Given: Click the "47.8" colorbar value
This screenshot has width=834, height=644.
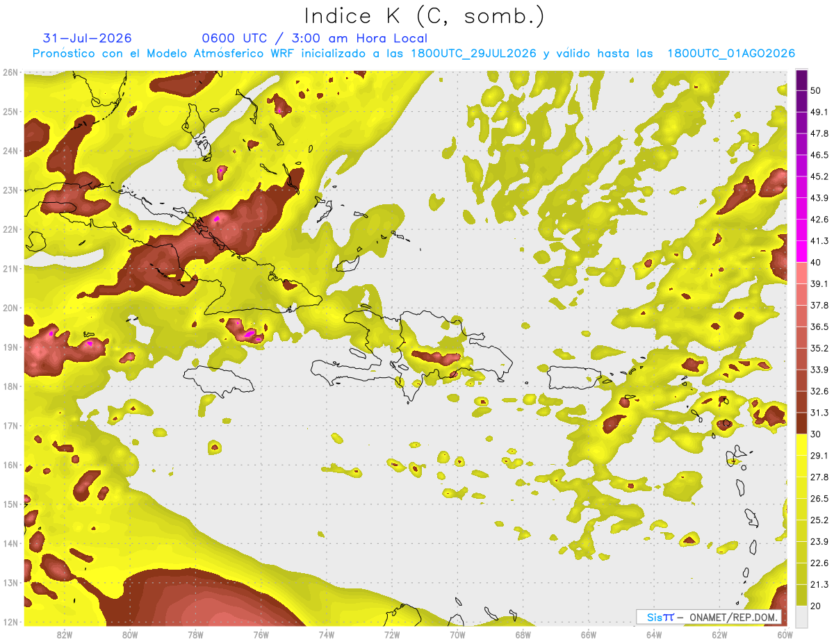Looking at the screenshot, I should (x=820, y=133).
